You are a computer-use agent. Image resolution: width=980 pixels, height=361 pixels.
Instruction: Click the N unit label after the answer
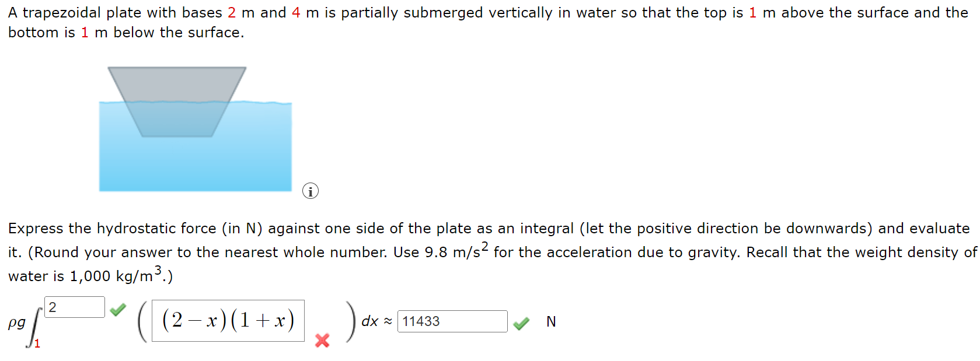tap(551, 321)
